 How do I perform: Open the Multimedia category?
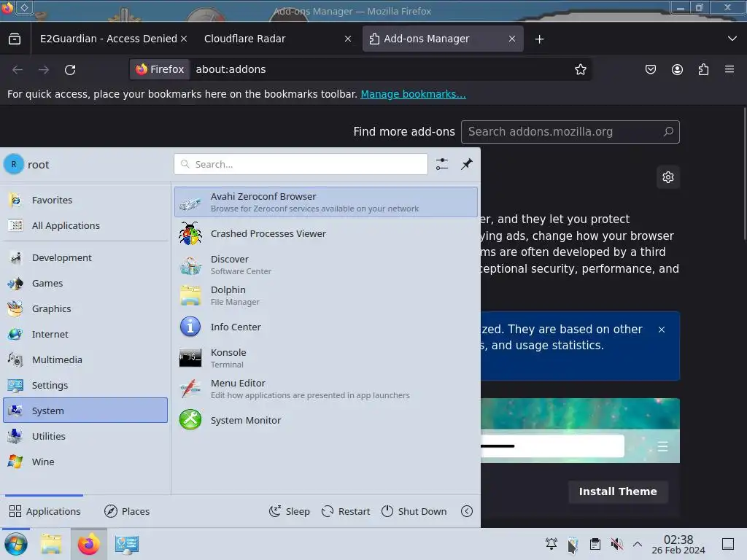point(85,359)
